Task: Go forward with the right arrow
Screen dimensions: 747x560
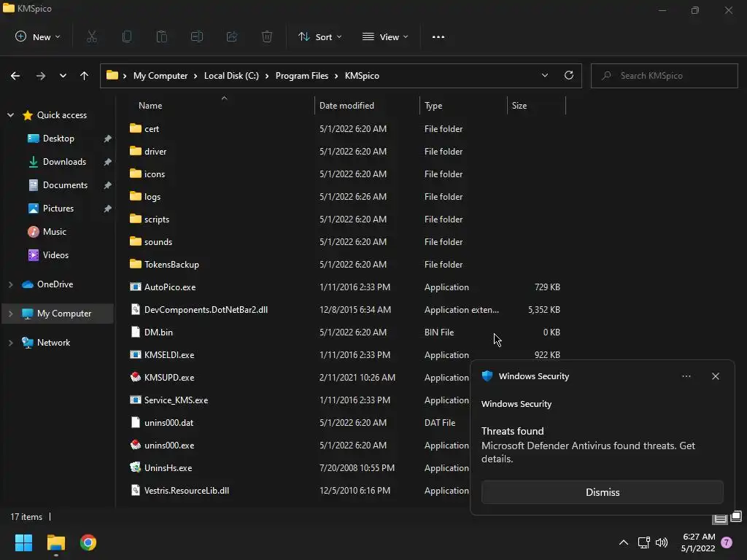Action: click(41, 76)
